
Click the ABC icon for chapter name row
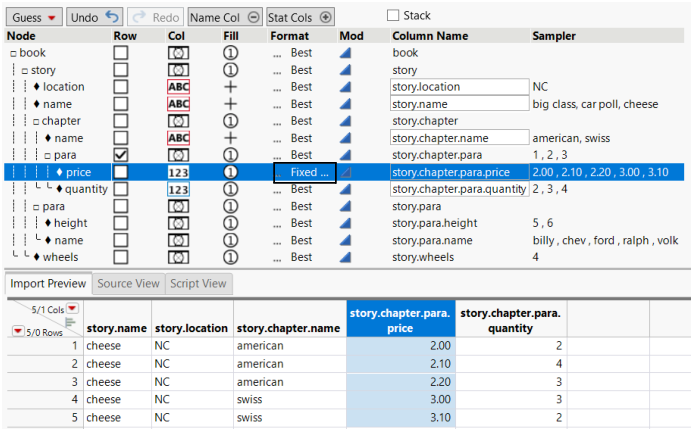[178, 138]
